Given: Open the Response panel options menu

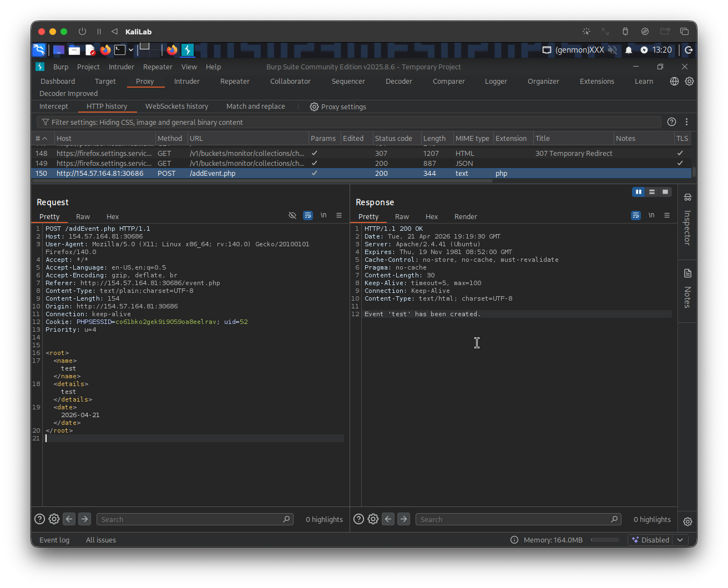Looking at the screenshot, I should coord(667,215).
